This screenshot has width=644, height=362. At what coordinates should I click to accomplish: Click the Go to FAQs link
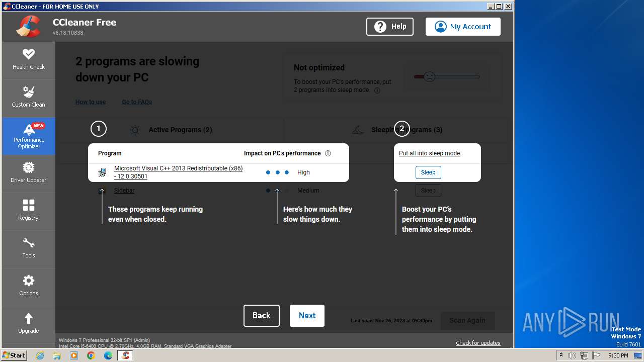pyautogui.click(x=137, y=102)
